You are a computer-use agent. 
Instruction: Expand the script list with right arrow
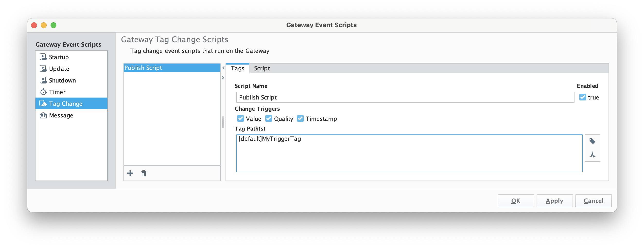pyautogui.click(x=223, y=78)
